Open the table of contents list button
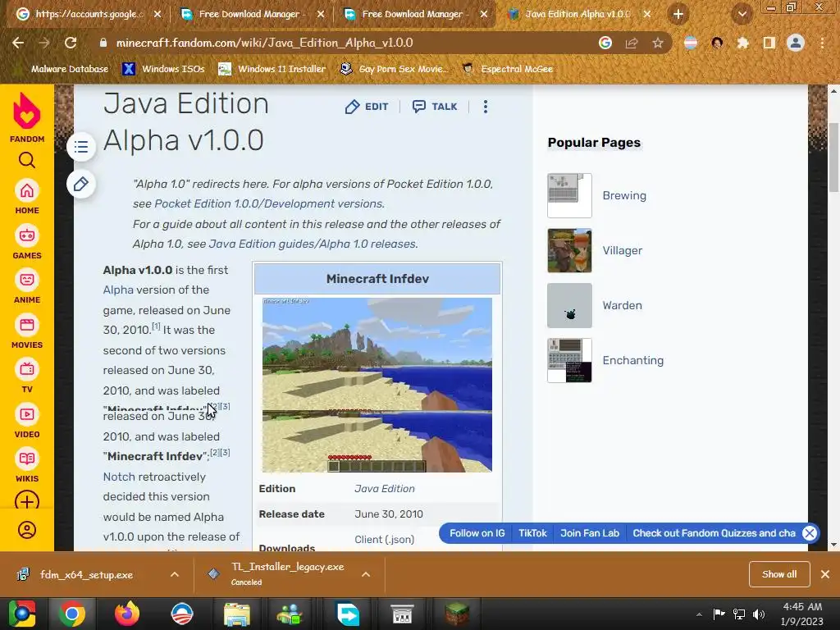Image resolution: width=840 pixels, height=630 pixels. coord(81,147)
